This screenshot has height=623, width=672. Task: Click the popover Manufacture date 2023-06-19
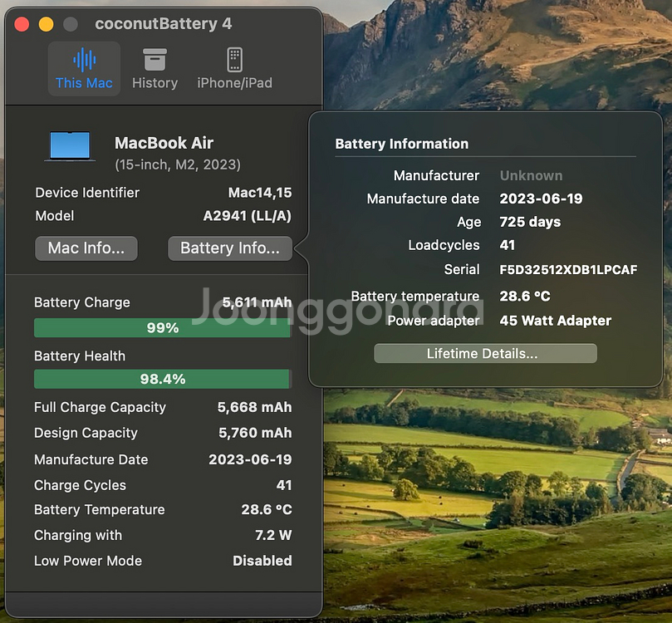pos(541,199)
